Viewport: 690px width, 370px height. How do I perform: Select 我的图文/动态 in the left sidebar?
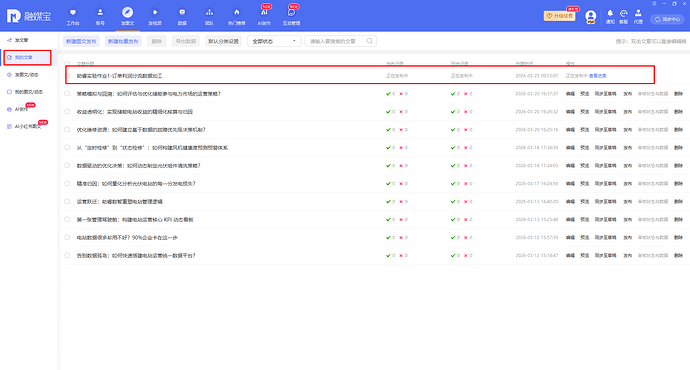[29, 92]
